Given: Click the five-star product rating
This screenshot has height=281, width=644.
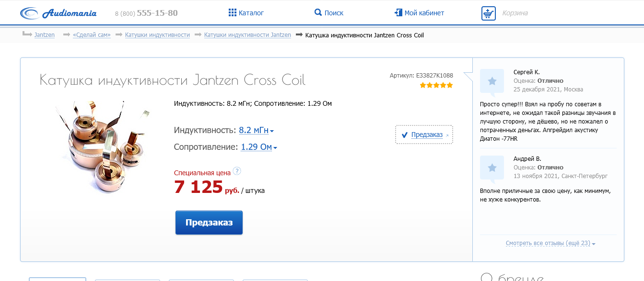Looking at the screenshot, I should [436, 85].
